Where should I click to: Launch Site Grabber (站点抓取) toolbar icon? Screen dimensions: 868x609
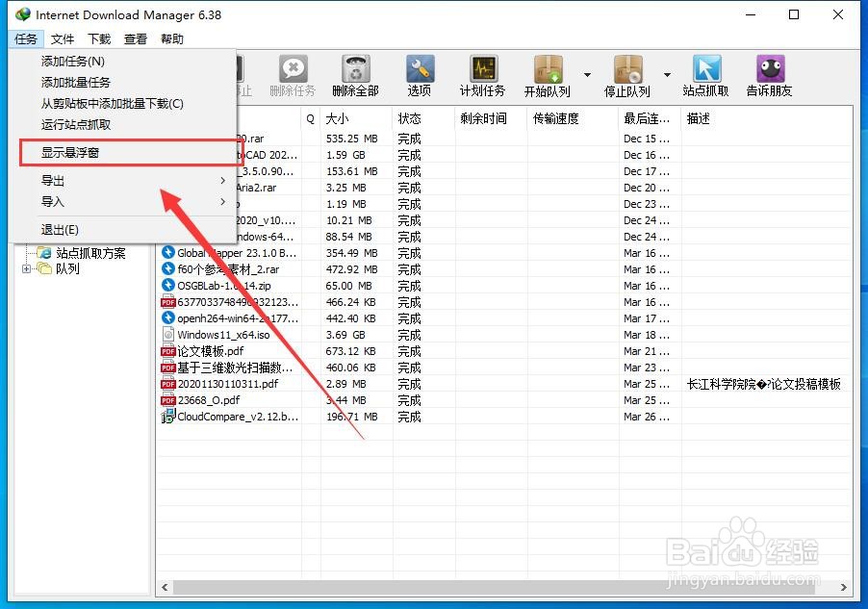705,76
